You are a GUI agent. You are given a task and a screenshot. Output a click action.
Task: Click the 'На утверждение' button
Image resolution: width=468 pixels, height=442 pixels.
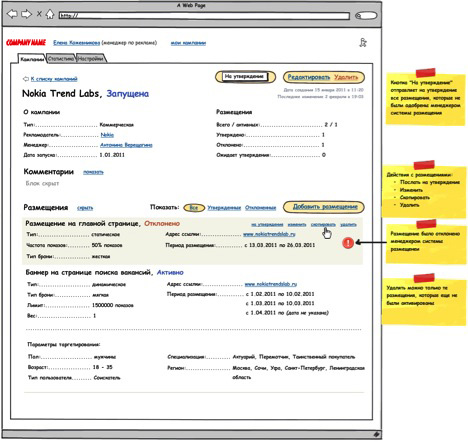[245, 77]
